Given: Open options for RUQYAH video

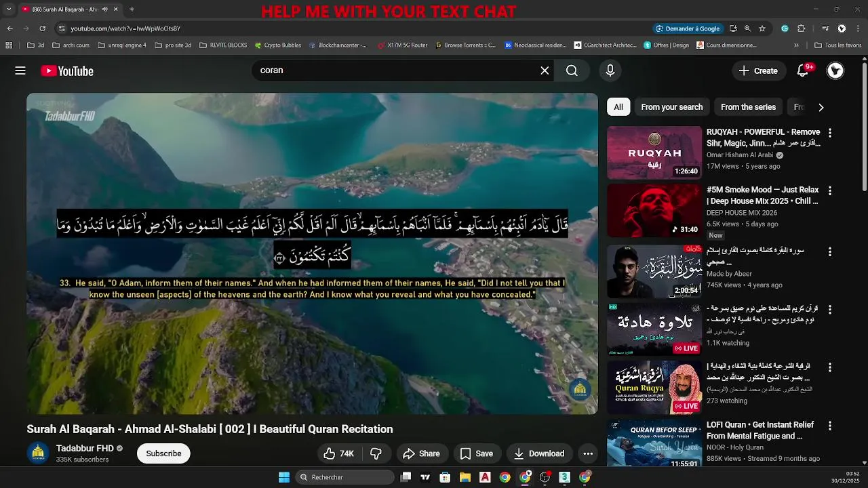Looking at the screenshot, I should coord(829,133).
